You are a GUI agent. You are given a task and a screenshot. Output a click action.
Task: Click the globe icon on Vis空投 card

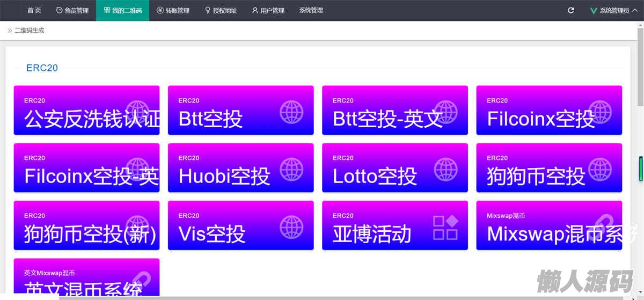click(291, 226)
